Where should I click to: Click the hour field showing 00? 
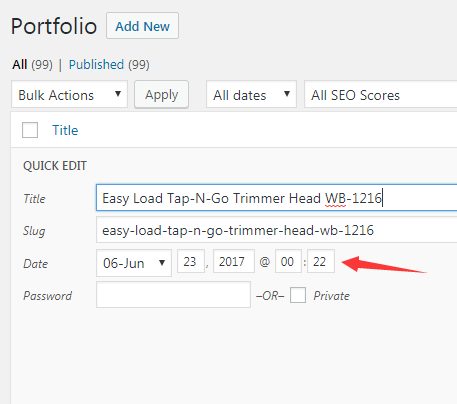coord(288,261)
